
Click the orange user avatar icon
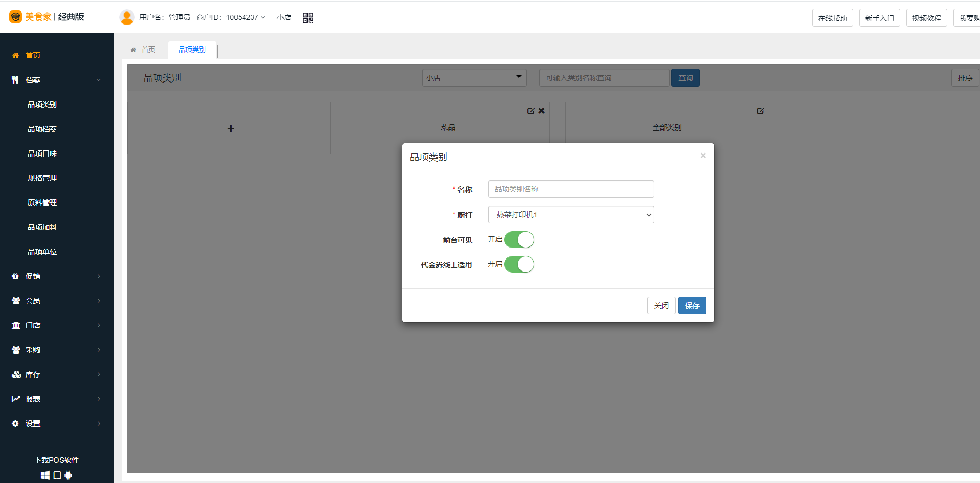(127, 17)
